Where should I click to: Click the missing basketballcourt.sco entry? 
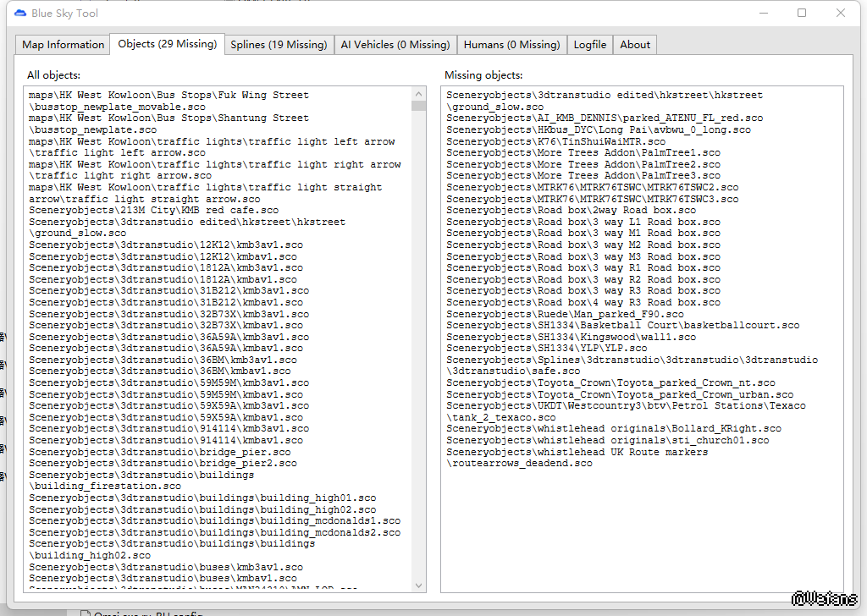pyautogui.click(x=622, y=325)
